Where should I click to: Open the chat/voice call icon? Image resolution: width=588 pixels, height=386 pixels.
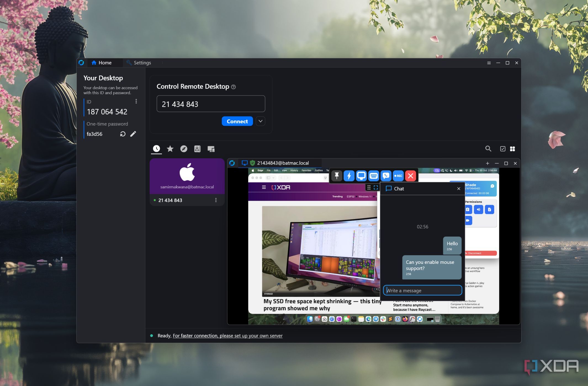386,176
